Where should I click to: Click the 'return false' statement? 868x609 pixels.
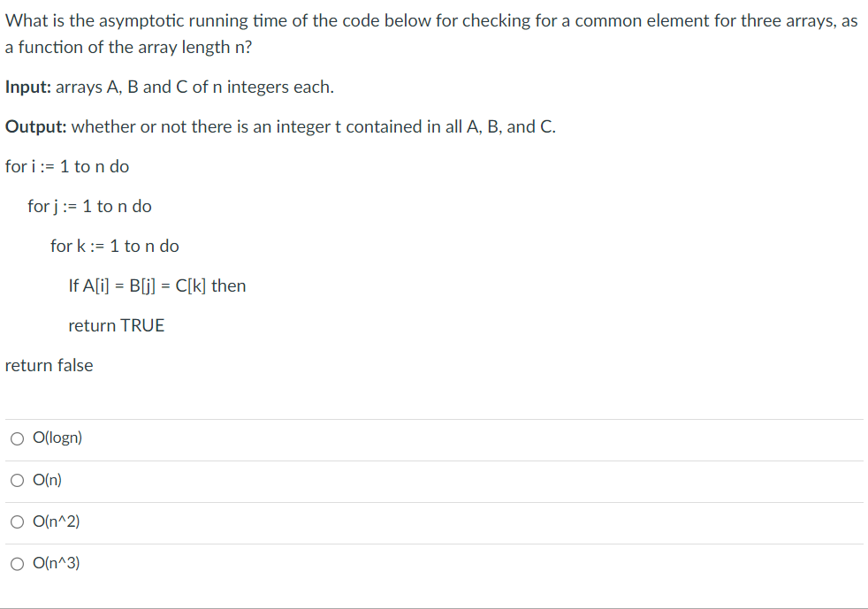click(x=49, y=365)
